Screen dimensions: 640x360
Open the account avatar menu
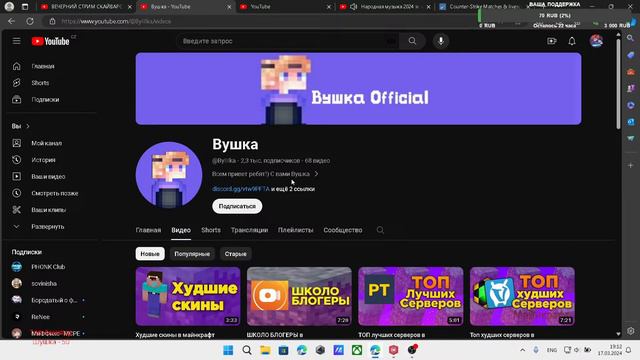pos(596,41)
